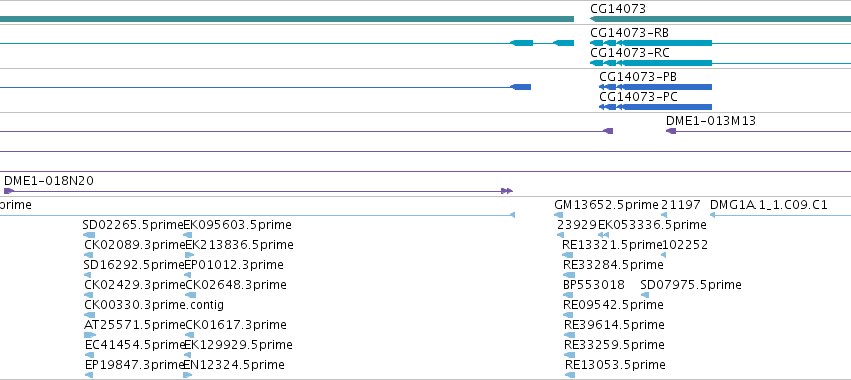Select the CG14073-PC protein feature

(x=656, y=107)
